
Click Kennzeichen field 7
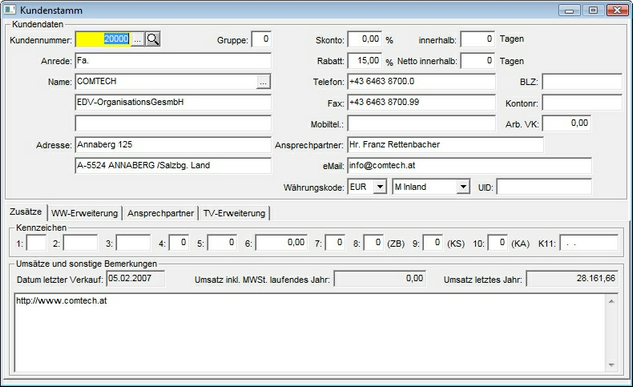tap(335, 243)
